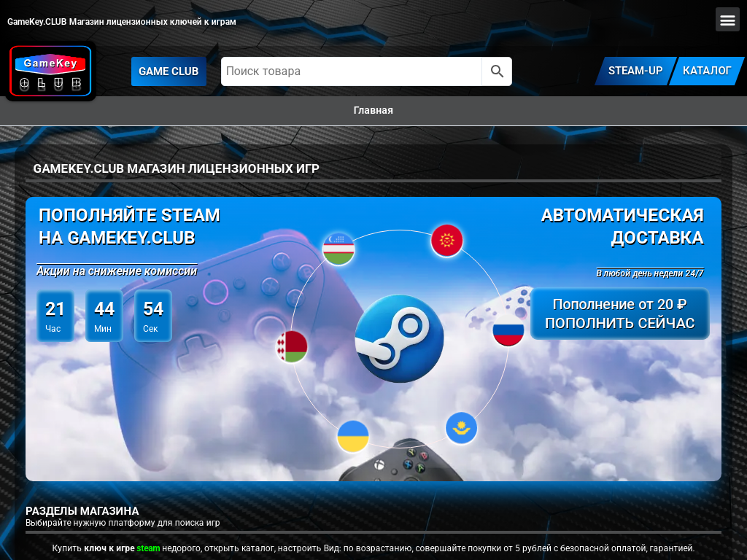This screenshot has width=747, height=560.
Task: Click heading GAMEKEY.CLUB МАГАЗИН ЛИЦЕНЗИОННЫХ ИГР
Action: coord(177,168)
